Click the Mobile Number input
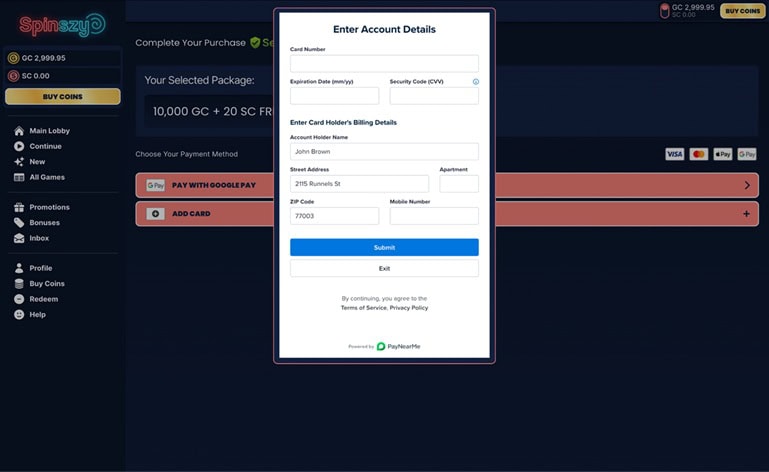The width and height of the screenshot is (769, 472). [x=434, y=216]
